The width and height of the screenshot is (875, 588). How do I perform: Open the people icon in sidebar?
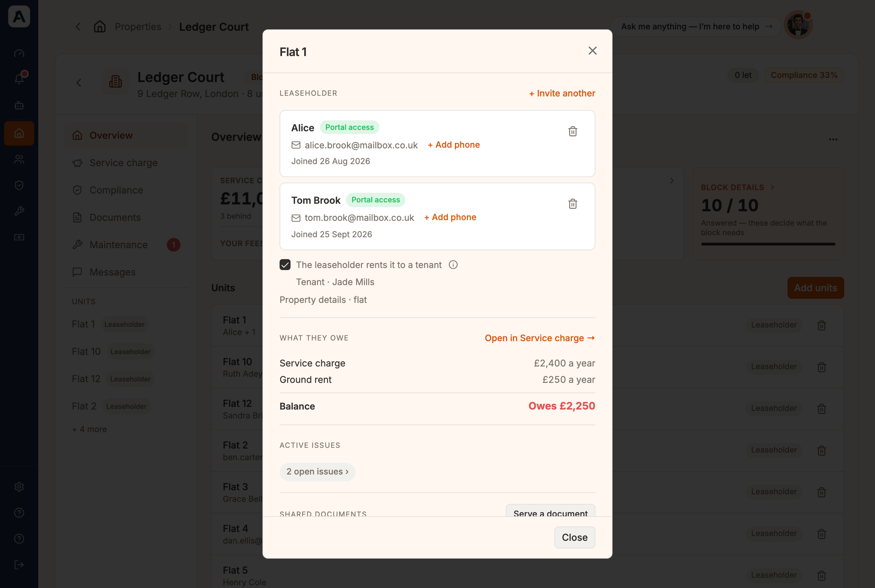19,159
